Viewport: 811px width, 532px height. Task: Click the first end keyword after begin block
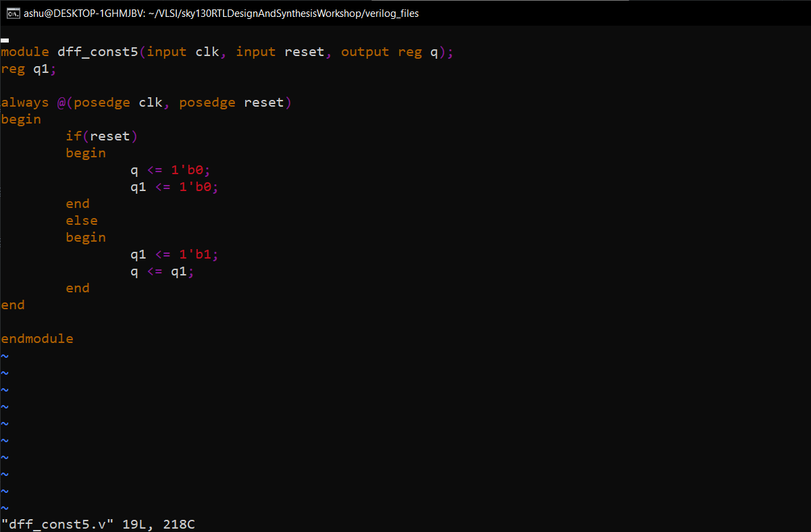click(x=77, y=203)
